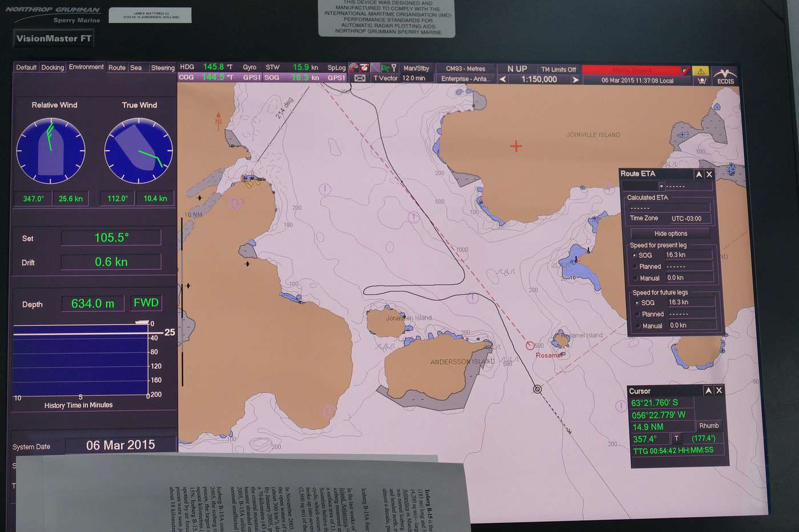Select SOG for present leg speed
Viewport: 799px width, 532px height.
[x=635, y=255]
